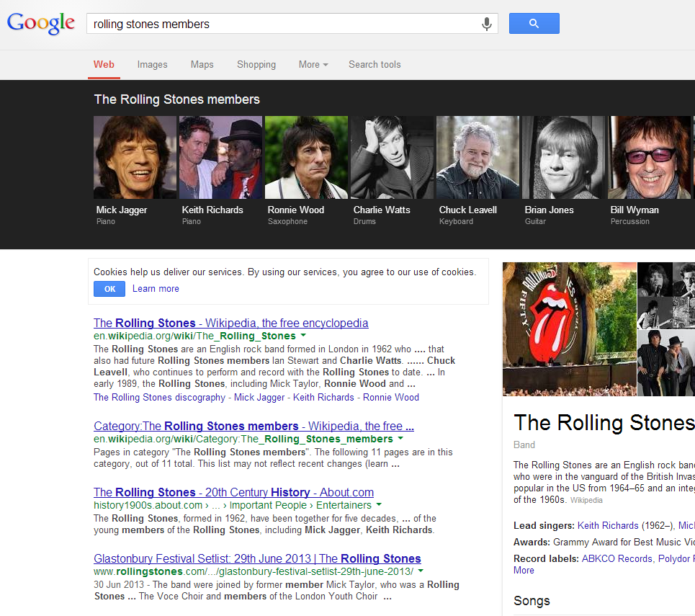Viewport: 695px width, 616px height.
Task: Open the Learn more cookies link
Action: click(x=156, y=289)
